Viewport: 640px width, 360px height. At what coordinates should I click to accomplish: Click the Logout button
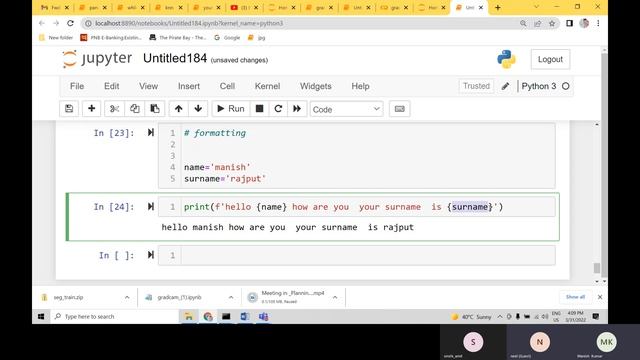[550, 59]
